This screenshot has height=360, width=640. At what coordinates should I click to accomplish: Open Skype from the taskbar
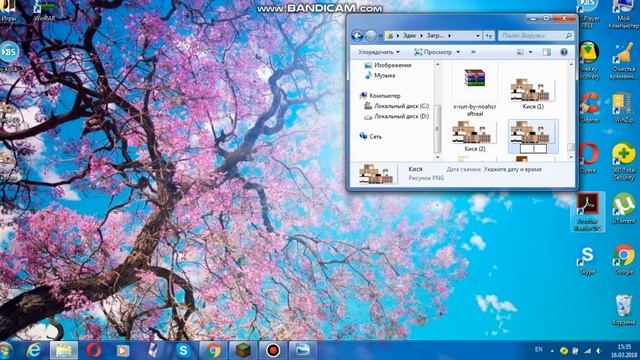coord(183,350)
